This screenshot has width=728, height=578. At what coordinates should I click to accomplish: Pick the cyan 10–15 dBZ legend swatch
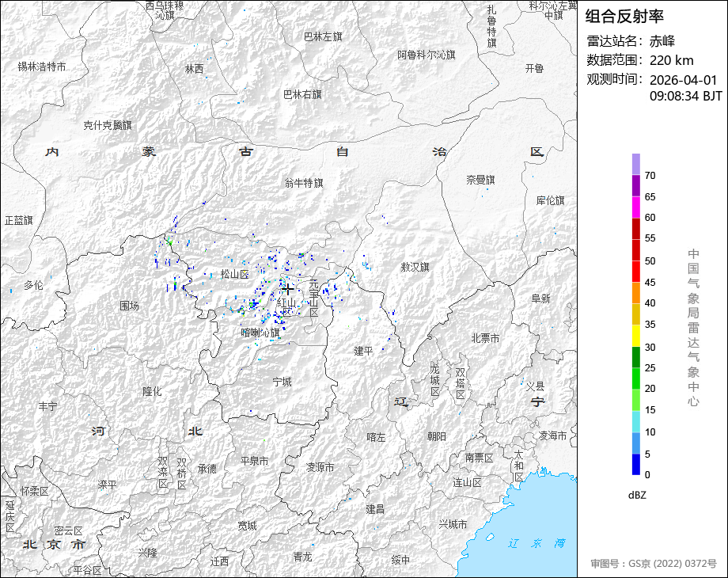pos(635,421)
